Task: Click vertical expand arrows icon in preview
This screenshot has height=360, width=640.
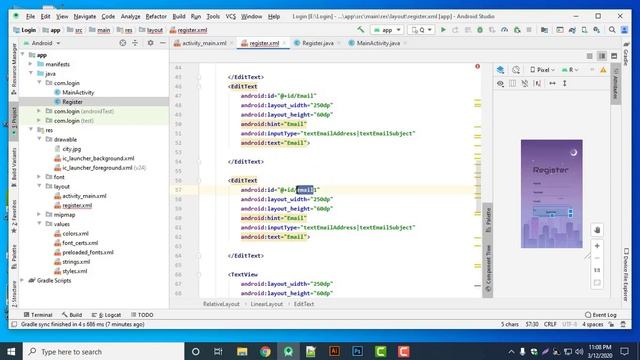Action: pyautogui.click(x=564, y=83)
